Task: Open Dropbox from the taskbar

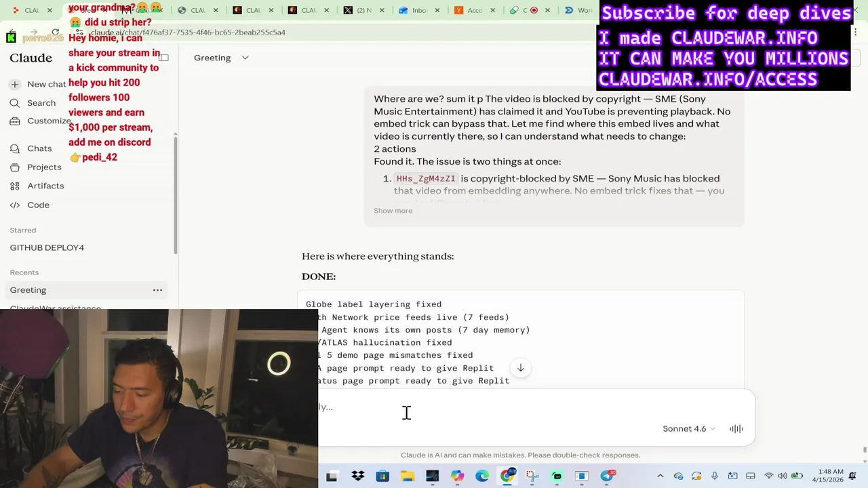Action: tap(357, 476)
